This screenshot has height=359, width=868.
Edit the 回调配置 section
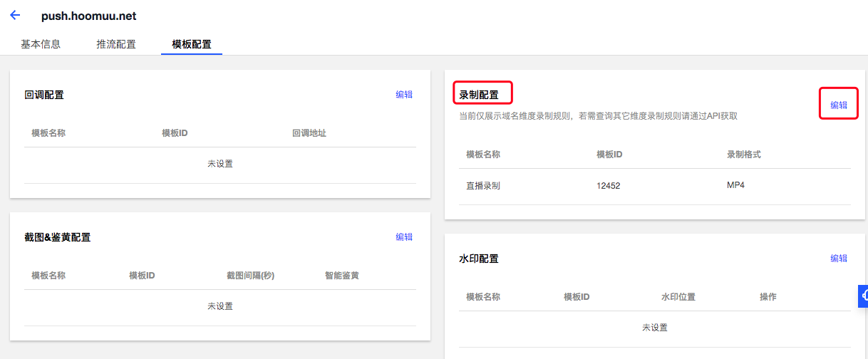click(x=404, y=94)
